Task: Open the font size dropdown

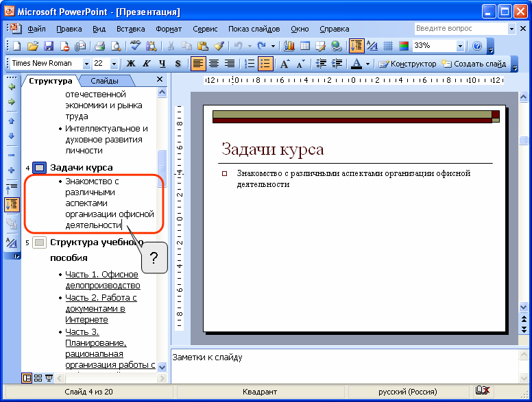Action: (x=114, y=64)
